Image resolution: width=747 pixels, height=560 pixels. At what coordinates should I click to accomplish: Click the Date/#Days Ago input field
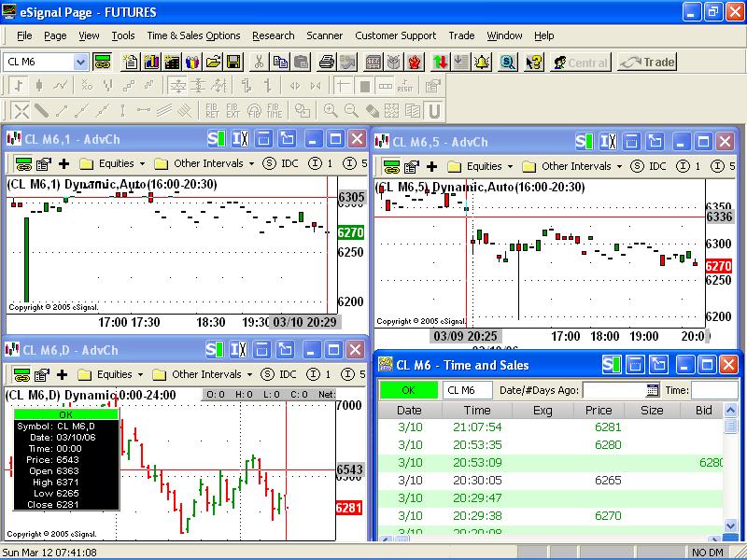613,390
